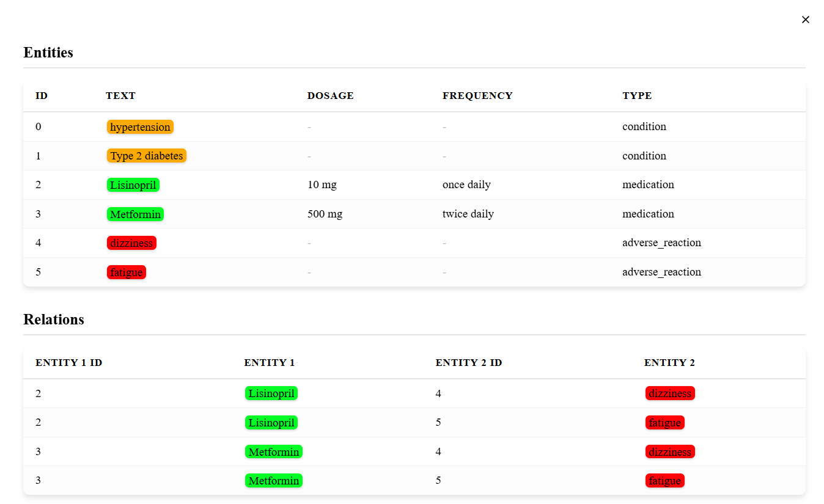Click the FREQUENCY column header
Screen dimensions: 824x504
click(477, 96)
